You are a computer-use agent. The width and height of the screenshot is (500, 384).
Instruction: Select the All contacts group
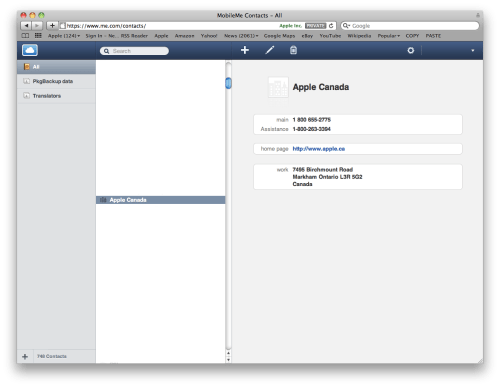coord(56,67)
